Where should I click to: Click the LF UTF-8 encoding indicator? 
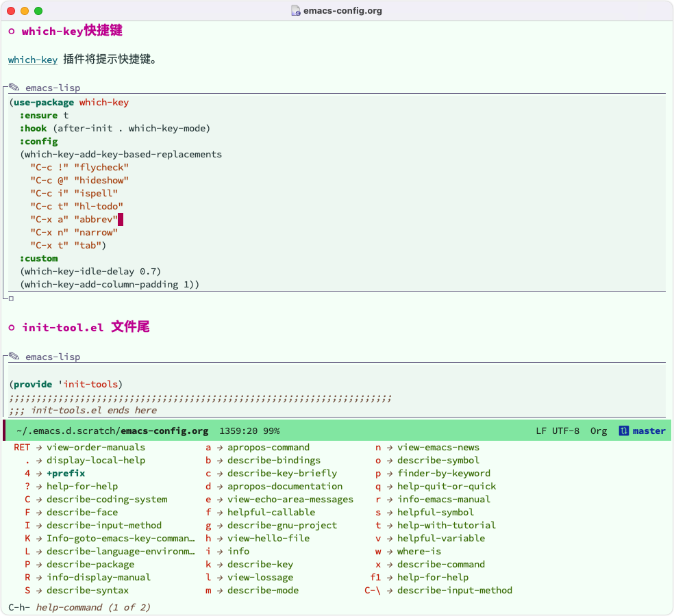(558, 431)
